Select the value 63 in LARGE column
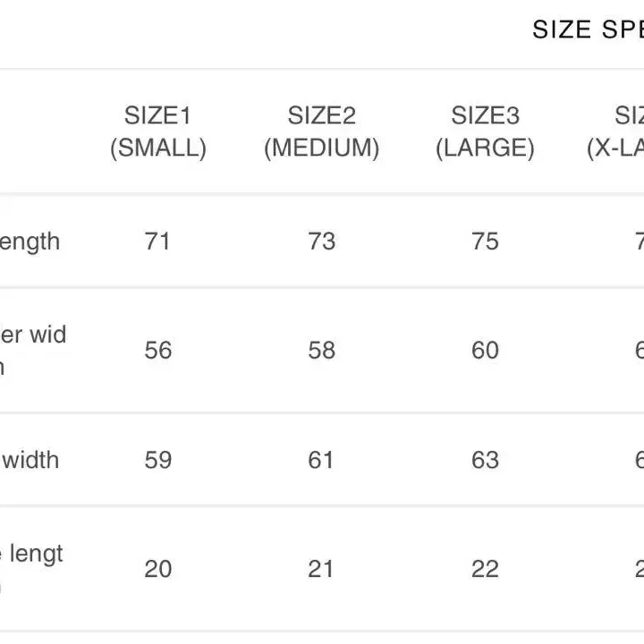The image size is (644, 644). point(485,460)
